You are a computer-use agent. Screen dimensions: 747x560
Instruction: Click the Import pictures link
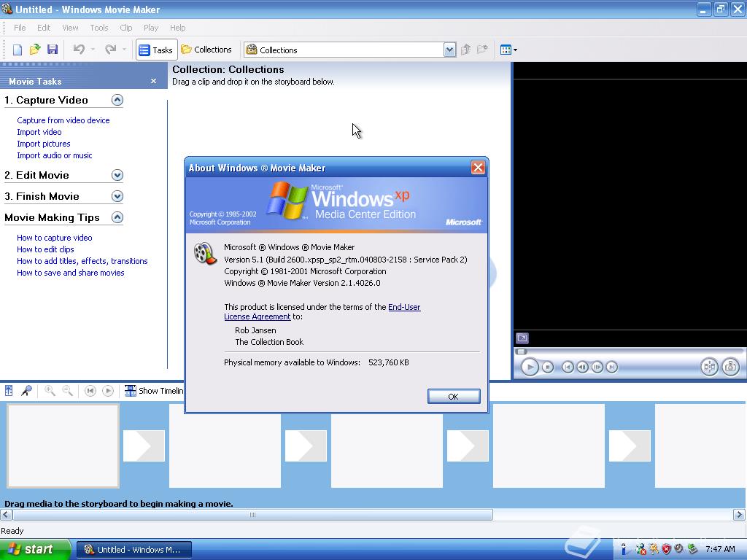tap(43, 144)
